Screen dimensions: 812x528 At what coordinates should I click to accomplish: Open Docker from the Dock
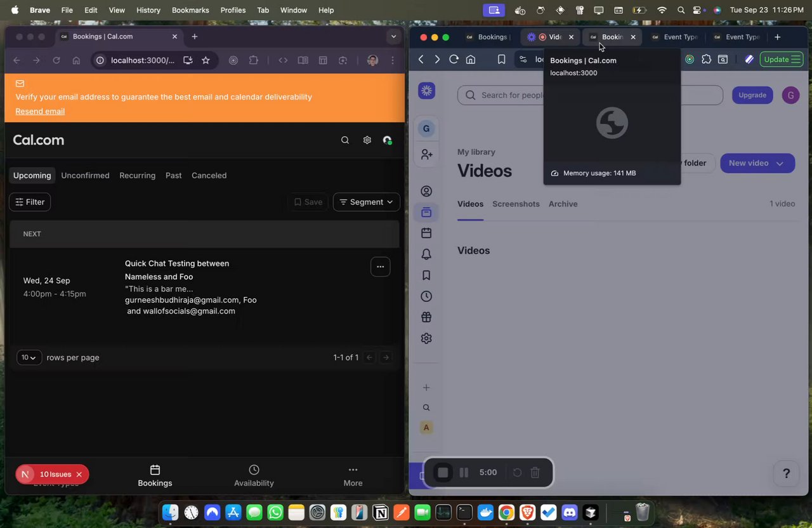(485, 512)
